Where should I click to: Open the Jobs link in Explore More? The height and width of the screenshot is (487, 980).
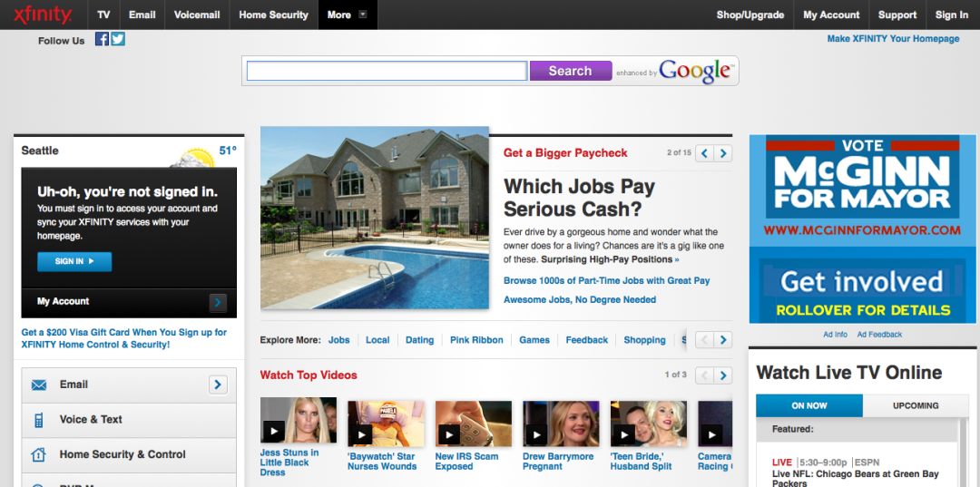[x=339, y=340]
